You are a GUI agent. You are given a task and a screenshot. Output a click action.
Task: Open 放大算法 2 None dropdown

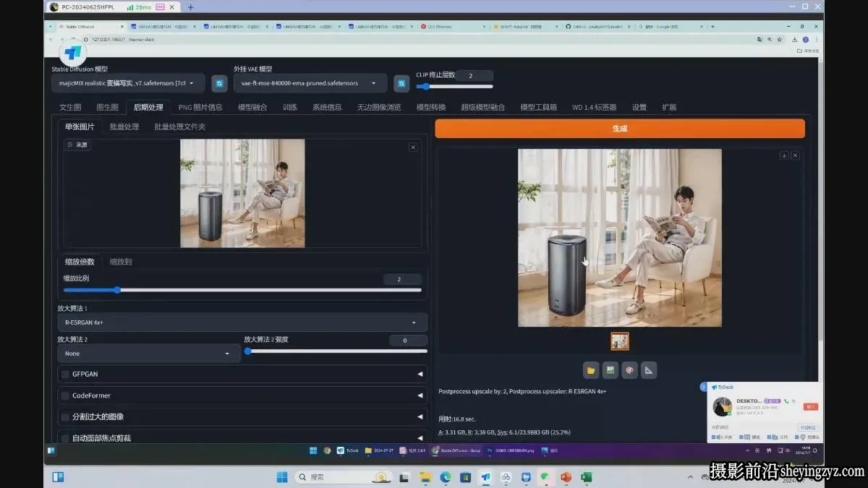pyautogui.click(x=149, y=354)
